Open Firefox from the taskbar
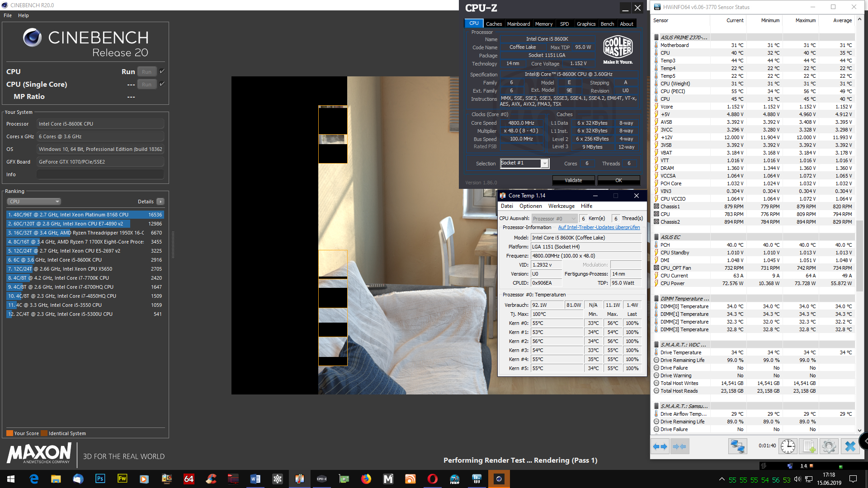868x488 pixels. [x=366, y=479]
